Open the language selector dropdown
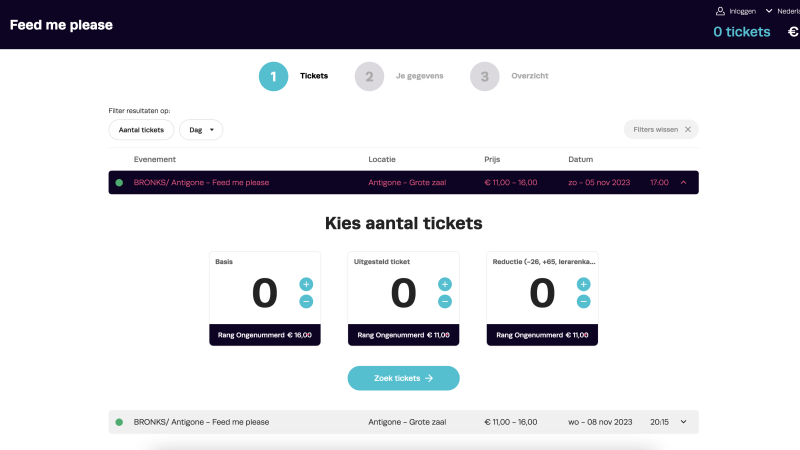800x450 pixels. coord(780,11)
